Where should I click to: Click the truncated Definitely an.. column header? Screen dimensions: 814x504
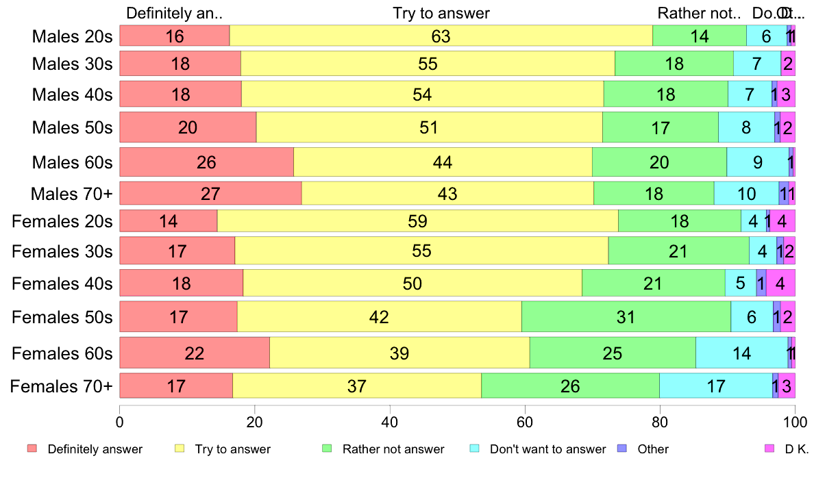point(175,13)
